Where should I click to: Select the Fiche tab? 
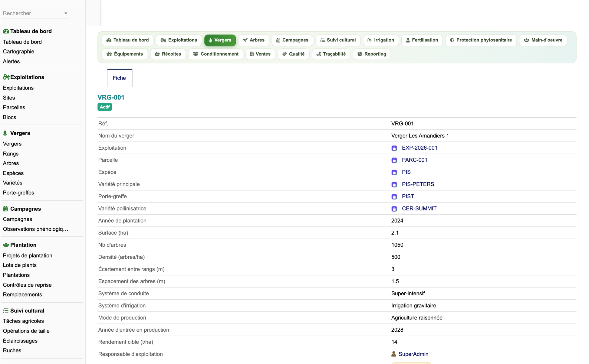pos(120,78)
